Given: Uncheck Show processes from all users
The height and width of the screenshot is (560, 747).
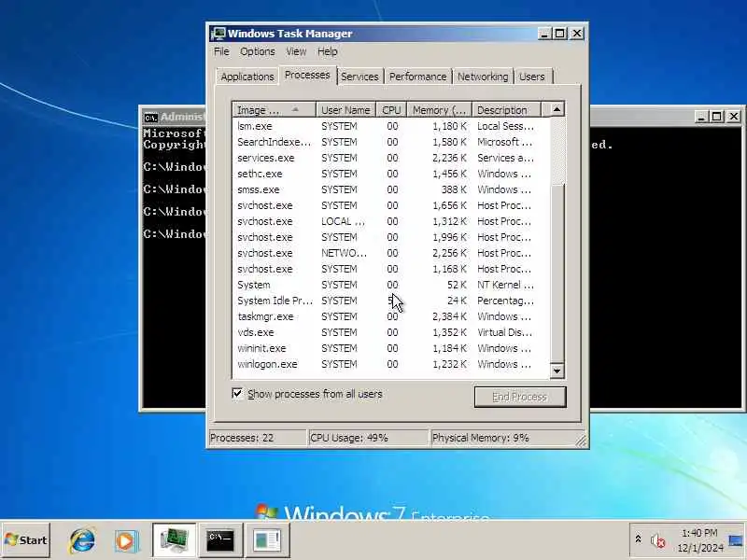Looking at the screenshot, I should (237, 393).
